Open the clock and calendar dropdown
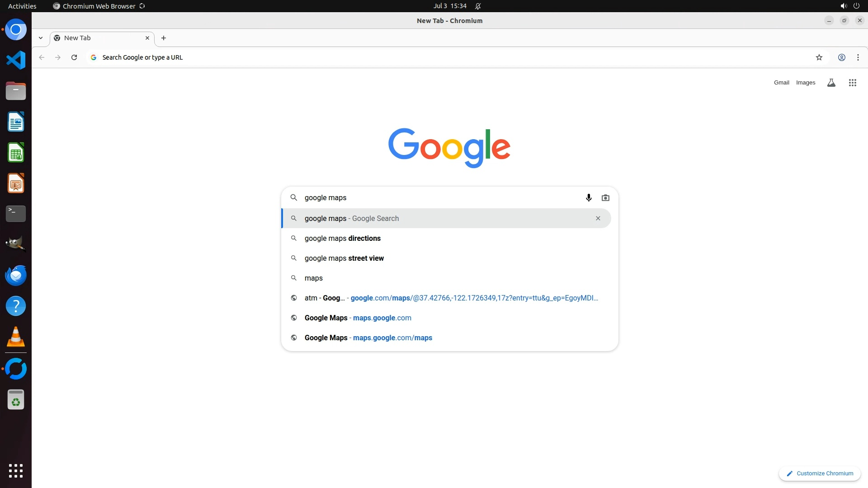 449,6
